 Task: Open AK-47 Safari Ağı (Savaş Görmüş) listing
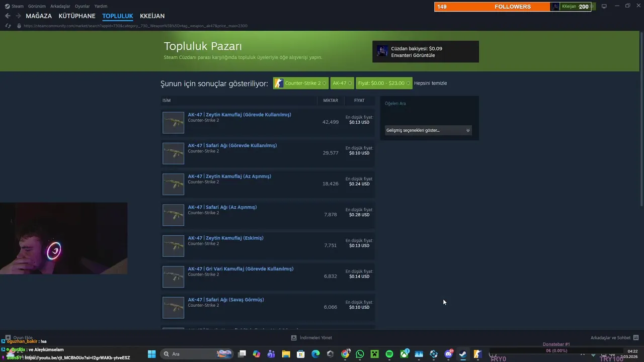pos(226,300)
